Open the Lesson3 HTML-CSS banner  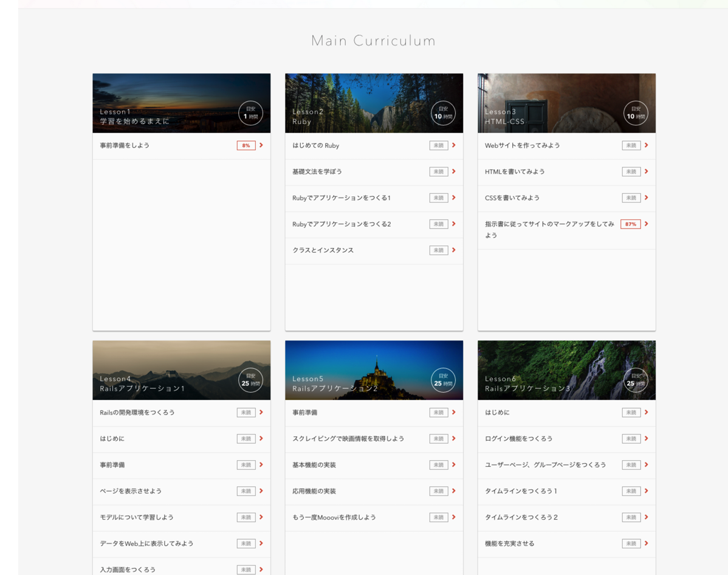[566, 103]
